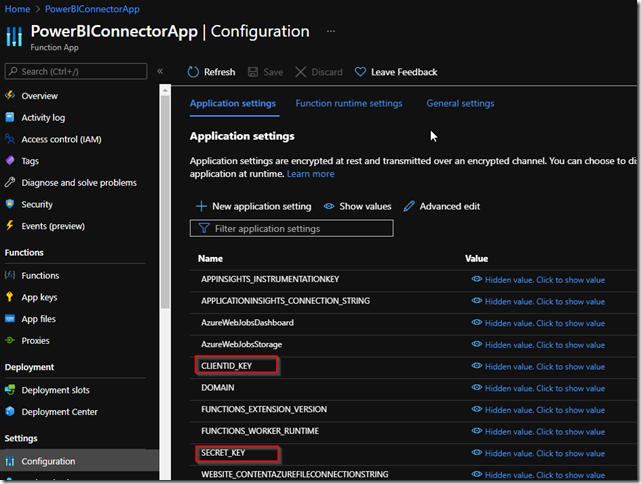The height and width of the screenshot is (484, 641).
Task: Click the Leave Feedback button text
Action: pos(404,72)
